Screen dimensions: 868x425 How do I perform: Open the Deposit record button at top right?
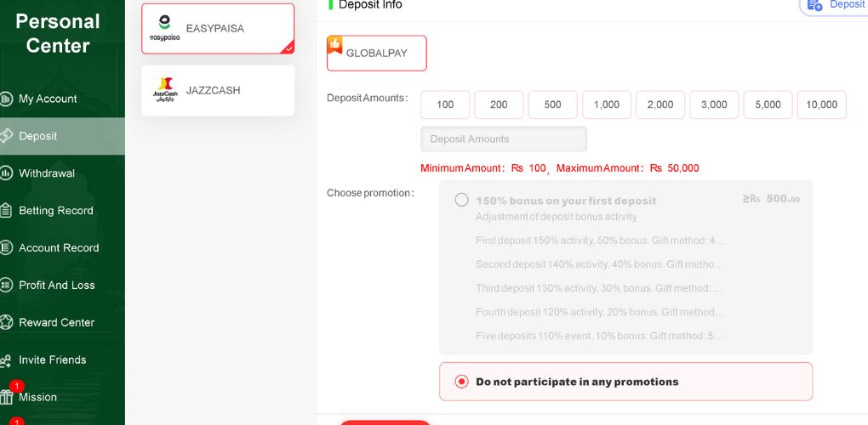coord(835,4)
